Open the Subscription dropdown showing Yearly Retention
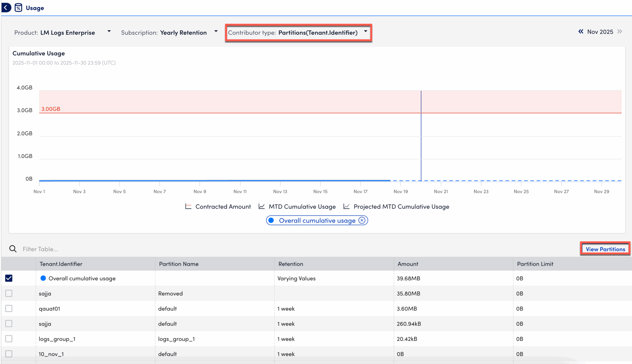The width and height of the screenshot is (632, 364). point(216,32)
